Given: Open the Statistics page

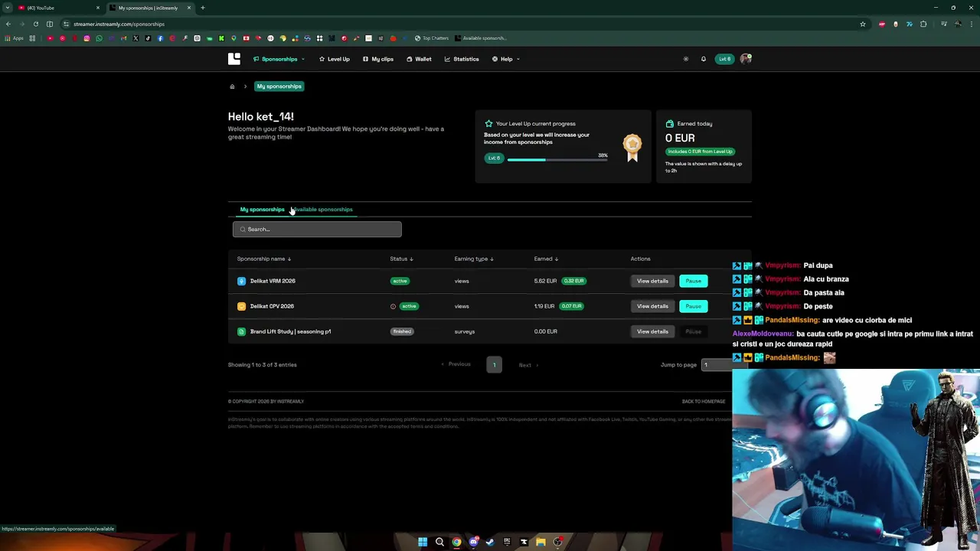Looking at the screenshot, I should (x=462, y=59).
